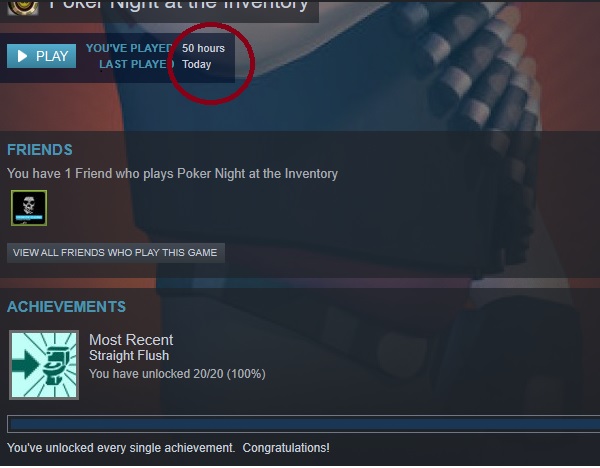This screenshot has width=600, height=468.
Task: View all friends who play this game
Action: click(116, 253)
